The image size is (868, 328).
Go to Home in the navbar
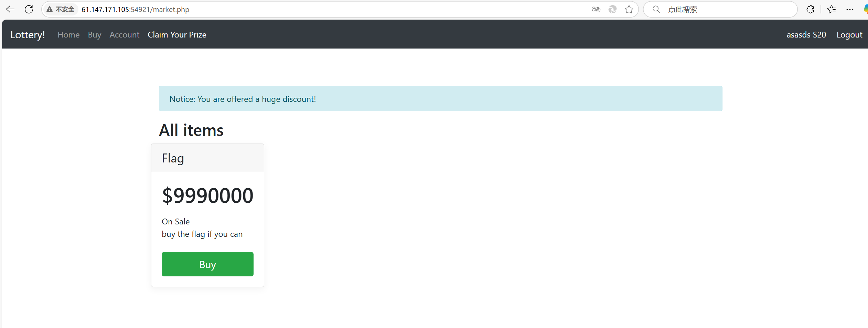(x=68, y=35)
